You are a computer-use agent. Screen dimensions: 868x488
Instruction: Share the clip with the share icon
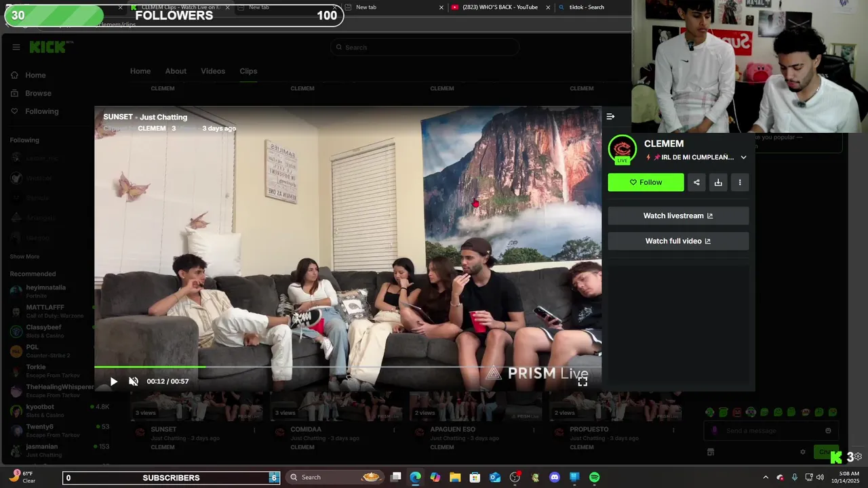[696, 182]
